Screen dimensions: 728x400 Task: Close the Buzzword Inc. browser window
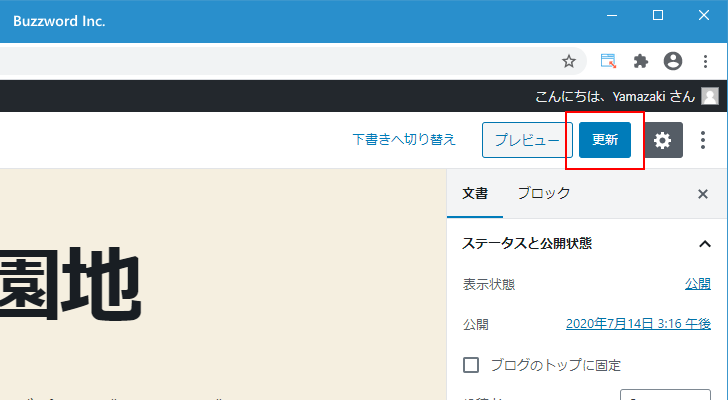[x=704, y=15]
